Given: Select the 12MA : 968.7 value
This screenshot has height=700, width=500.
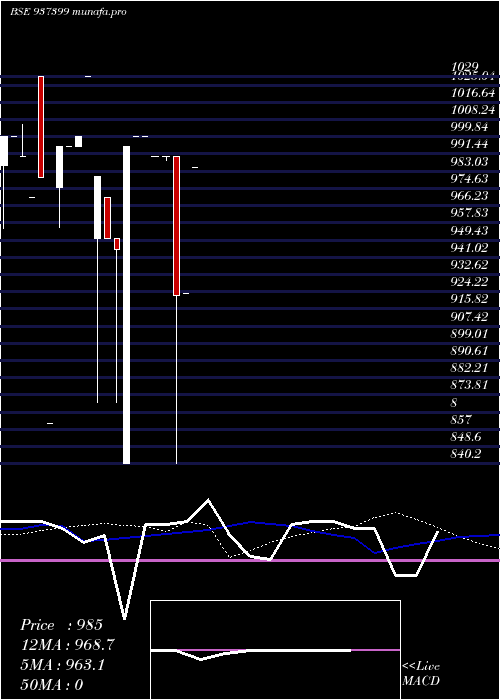Looking at the screenshot, I should tap(67, 645).
